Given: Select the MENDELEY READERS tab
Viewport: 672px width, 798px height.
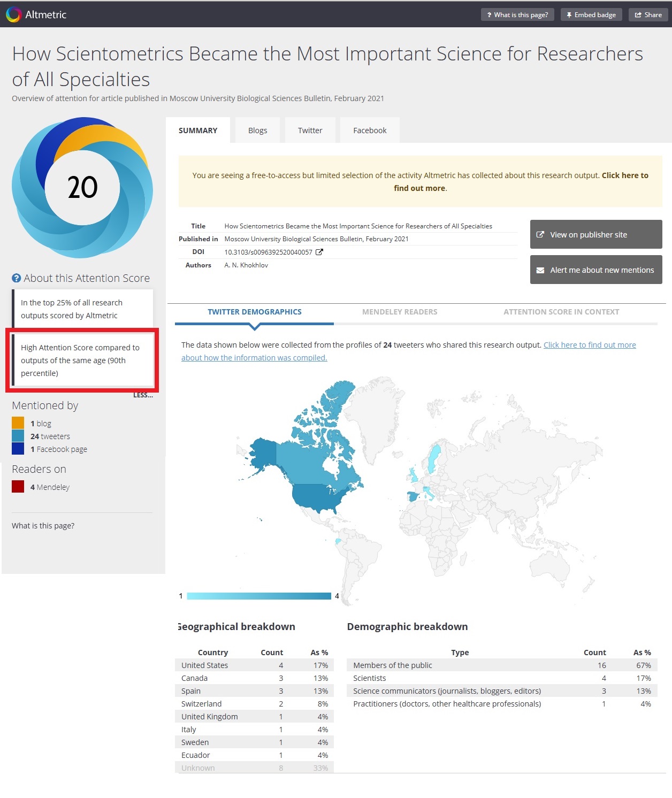Looking at the screenshot, I should point(400,312).
